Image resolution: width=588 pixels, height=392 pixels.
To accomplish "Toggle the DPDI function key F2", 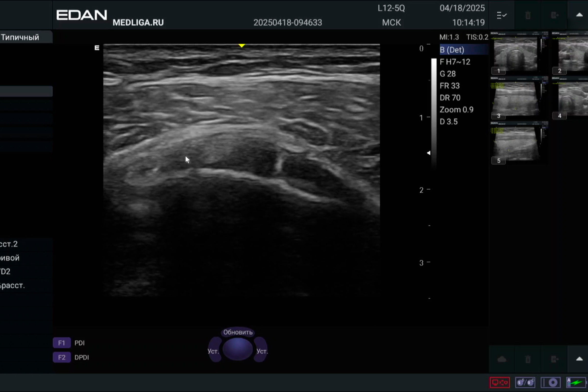I will pos(61,357).
